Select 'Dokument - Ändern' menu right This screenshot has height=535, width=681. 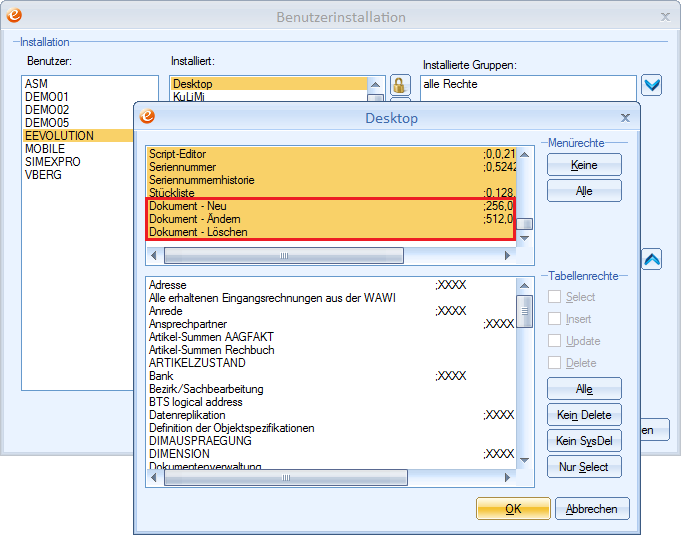331,219
